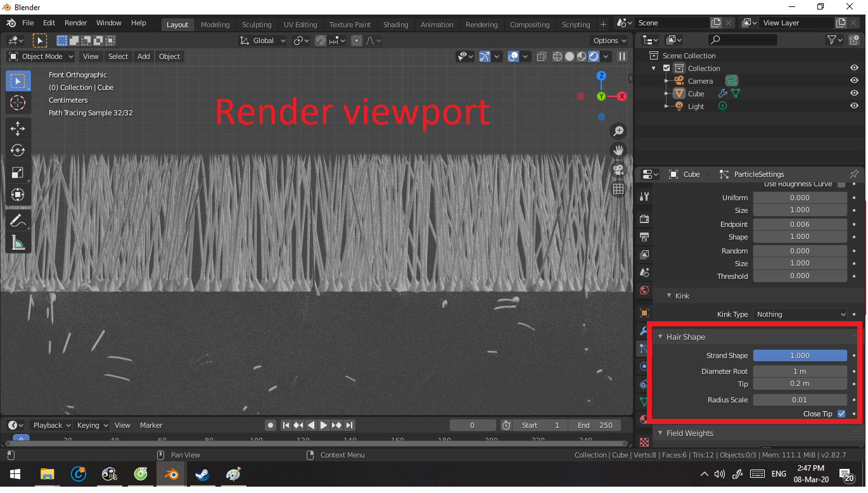Open the Physics properties tab
This screenshot has width=868, height=493.
644,366
